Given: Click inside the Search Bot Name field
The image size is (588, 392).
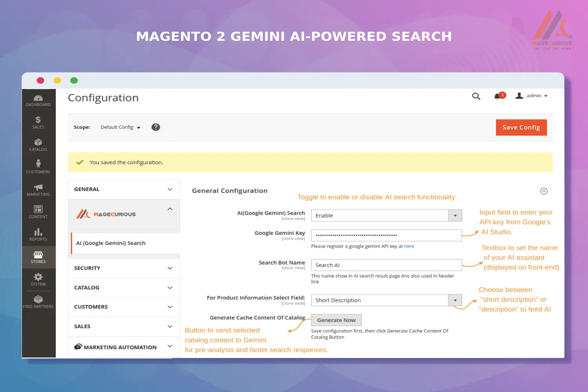Looking at the screenshot, I should click(386, 265).
